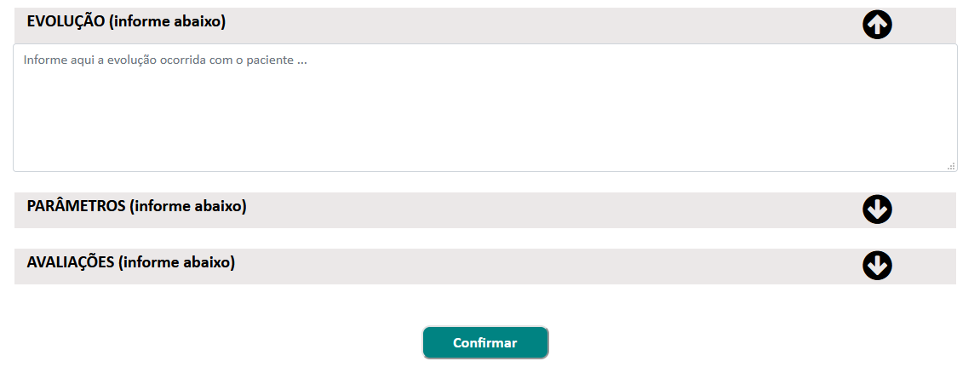Select the AVALIAÇÕES section title text

point(130,262)
